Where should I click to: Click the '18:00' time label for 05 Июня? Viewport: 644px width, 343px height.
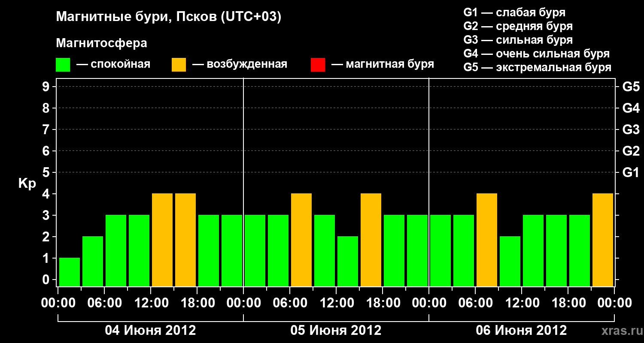tap(383, 303)
